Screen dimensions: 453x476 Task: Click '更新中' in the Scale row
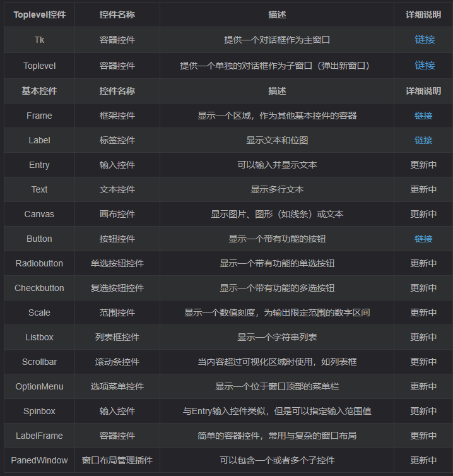(x=423, y=312)
